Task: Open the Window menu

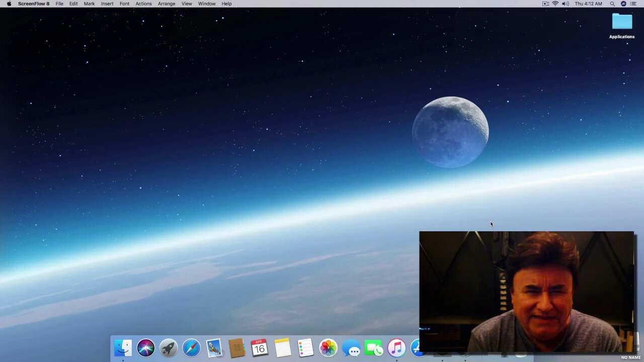Action: [x=207, y=4]
